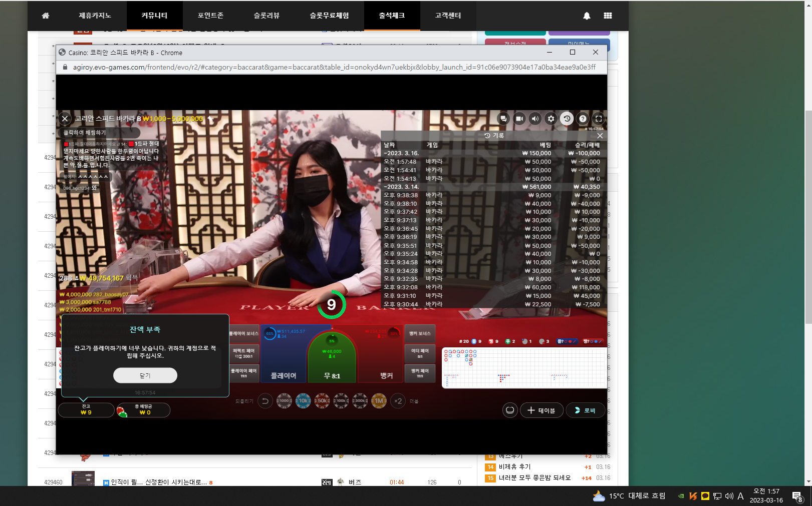This screenshot has width=812, height=506.
Task: Open the 커뮤니티 menu on website
Action: pyautogui.click(x=154, y=16)
